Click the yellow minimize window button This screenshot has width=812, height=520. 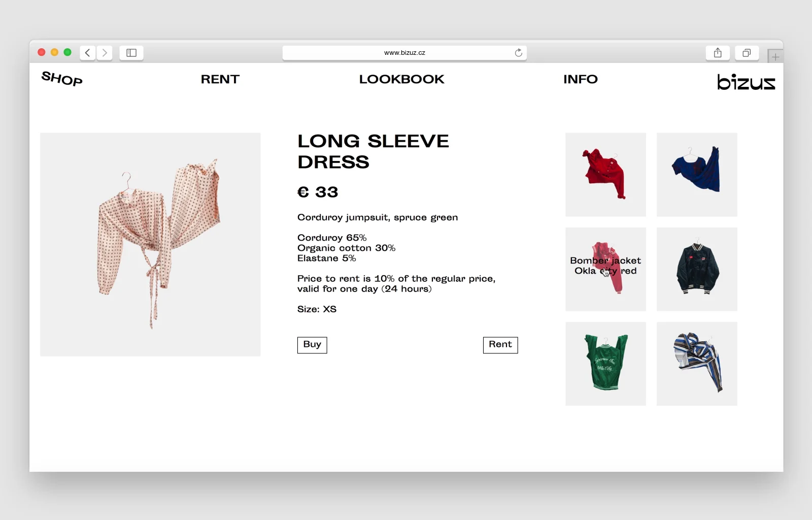[x=54, y=52]
